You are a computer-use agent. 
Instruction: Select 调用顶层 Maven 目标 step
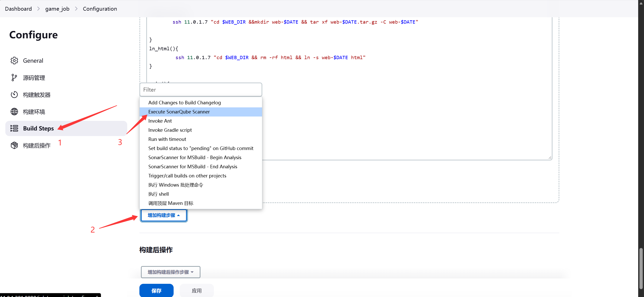[x=201, y=203]
